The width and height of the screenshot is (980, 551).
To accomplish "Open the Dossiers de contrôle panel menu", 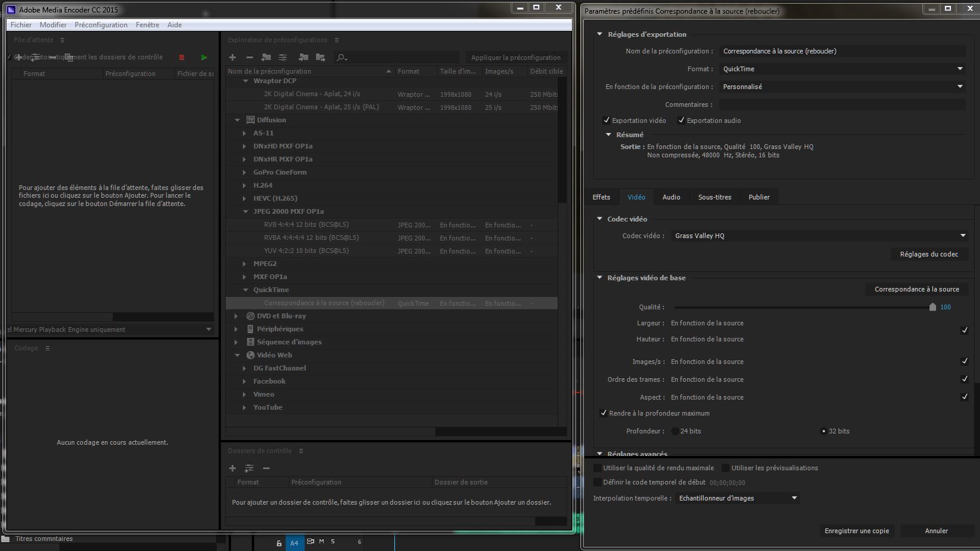I will (x=301, y=451).
